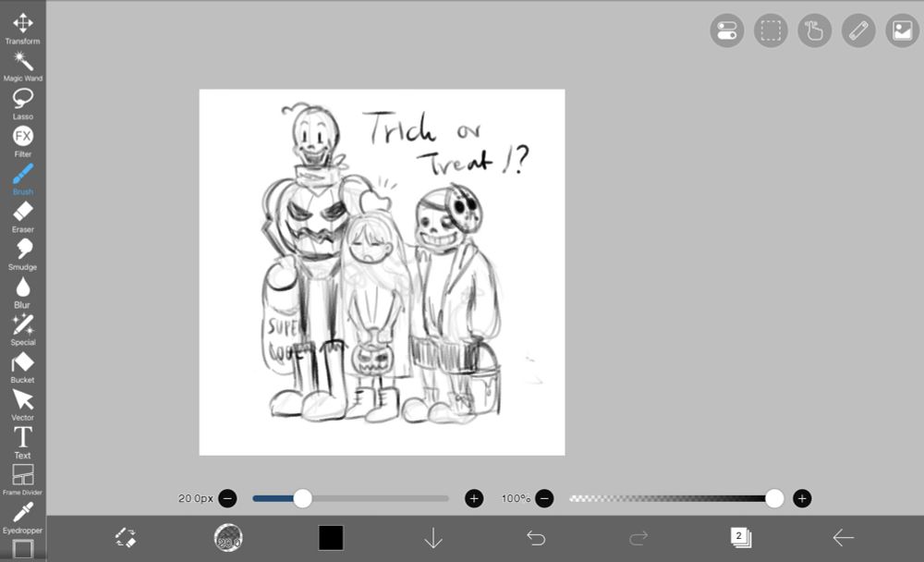Choose the Lasso tool
This screenshot has width=924, height=562.
(22, 104)
